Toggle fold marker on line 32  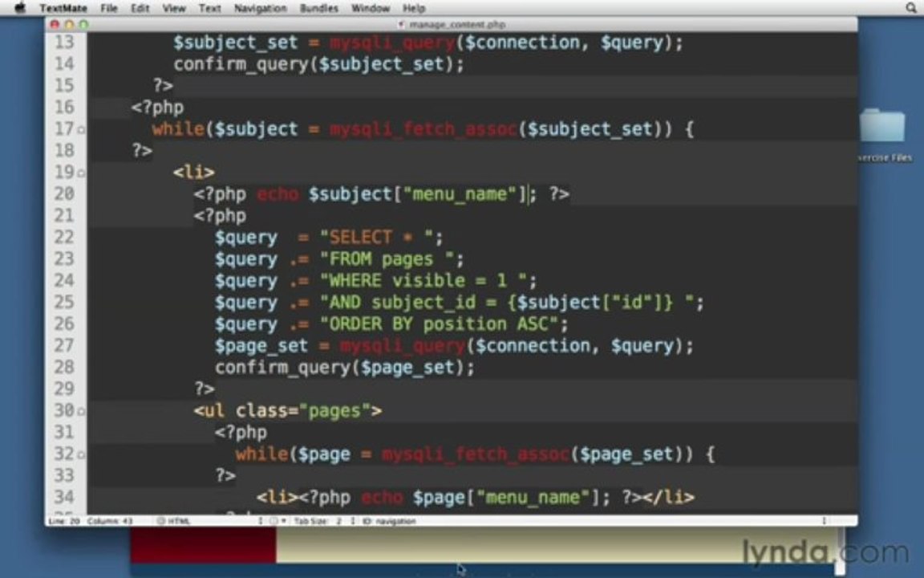pyautogui.click(x=81, y=454)
